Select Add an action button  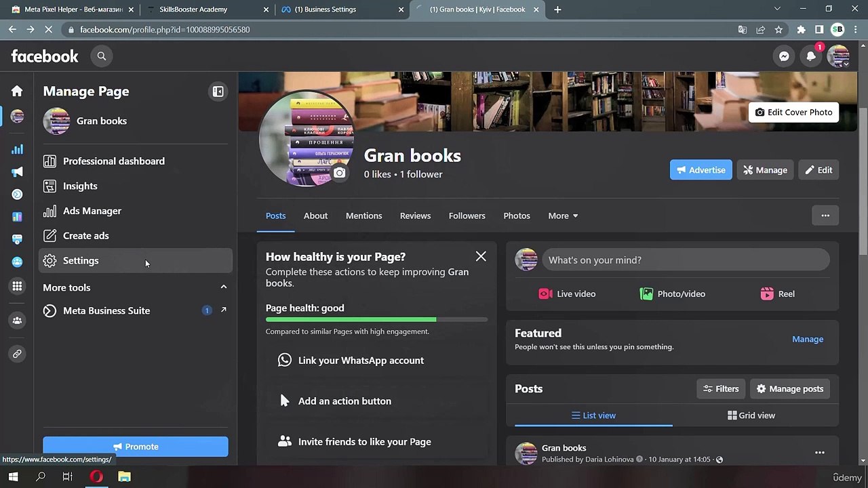[x=376, y=401]
